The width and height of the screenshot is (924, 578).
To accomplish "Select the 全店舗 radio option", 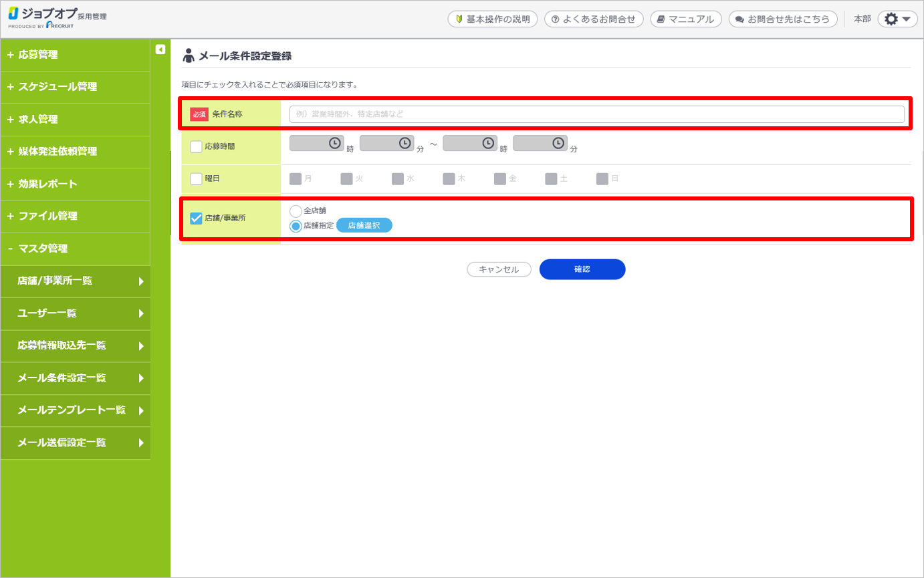I will (296, 211).
